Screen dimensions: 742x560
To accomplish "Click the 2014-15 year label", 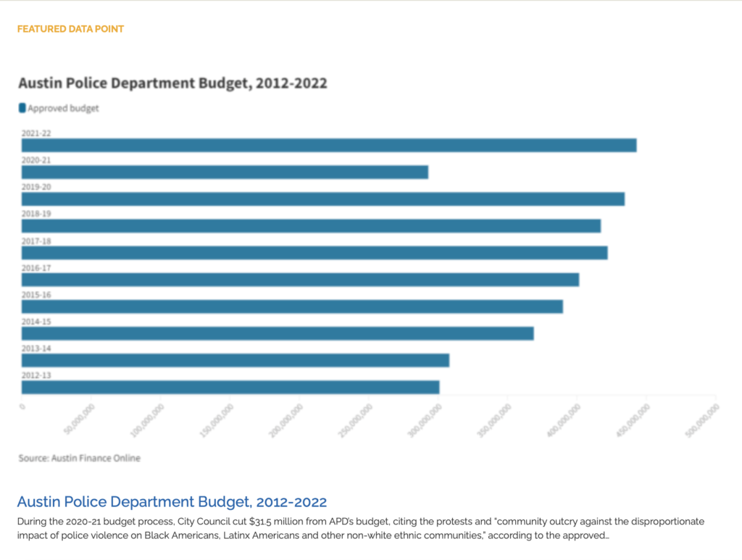I will point(36,322).
